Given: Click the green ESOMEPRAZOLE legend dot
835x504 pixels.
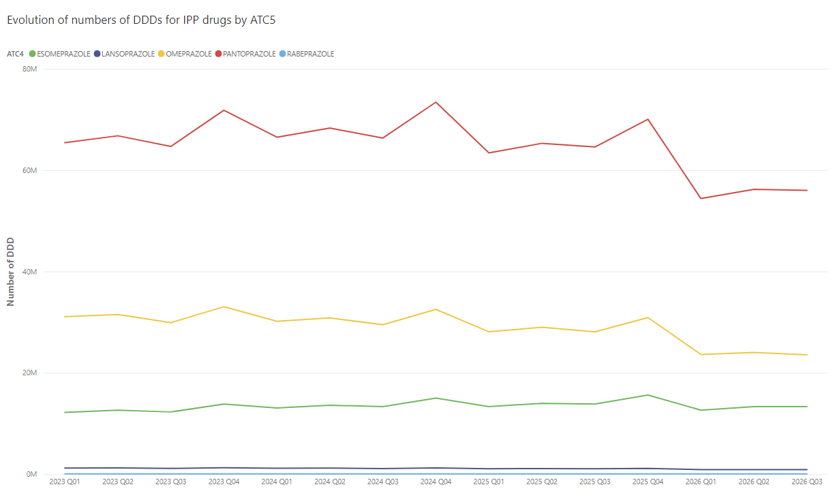Looking at the screenshot, I should click(32, 54).
